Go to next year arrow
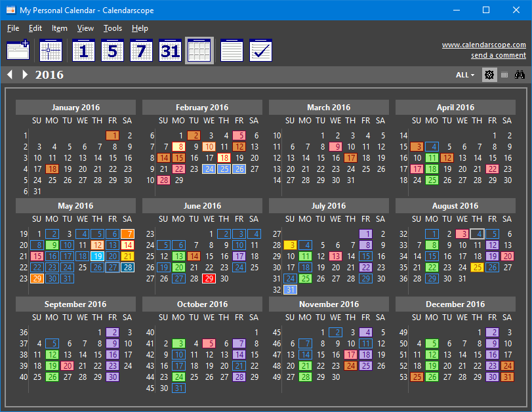Screen dimensions: 532x412 24,74
